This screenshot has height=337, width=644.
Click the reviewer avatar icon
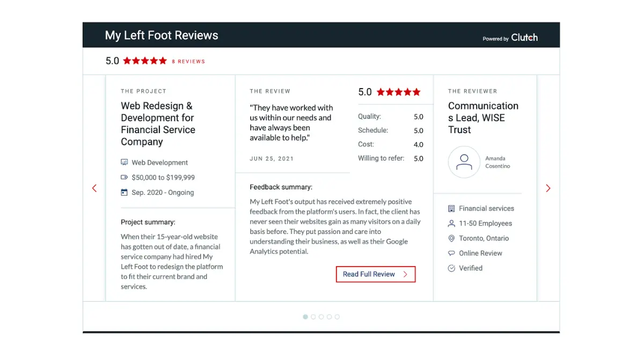[x=464, y=162]
